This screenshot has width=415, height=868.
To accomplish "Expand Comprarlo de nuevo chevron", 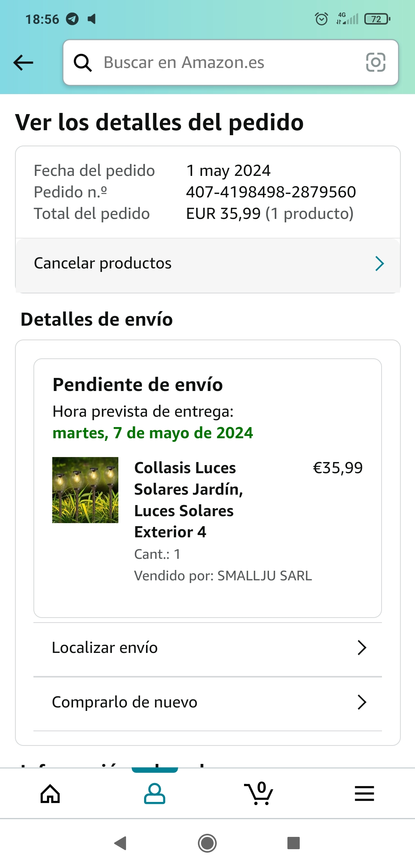I will (x=362, y=702).
